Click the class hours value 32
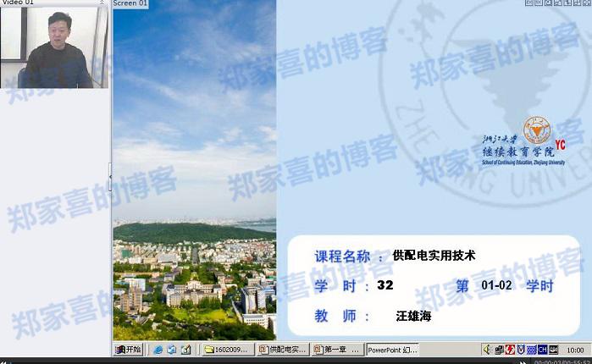 click(x=385, y=284)
